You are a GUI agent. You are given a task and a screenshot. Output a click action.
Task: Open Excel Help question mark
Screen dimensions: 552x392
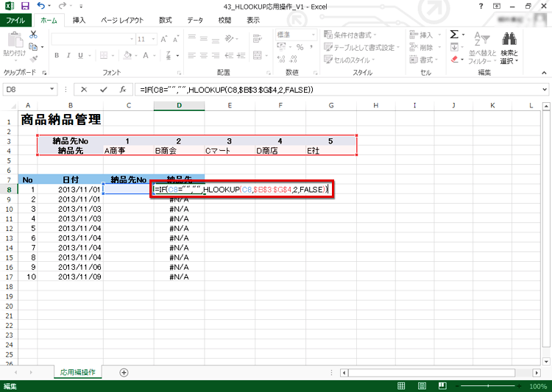click(481, 6)
